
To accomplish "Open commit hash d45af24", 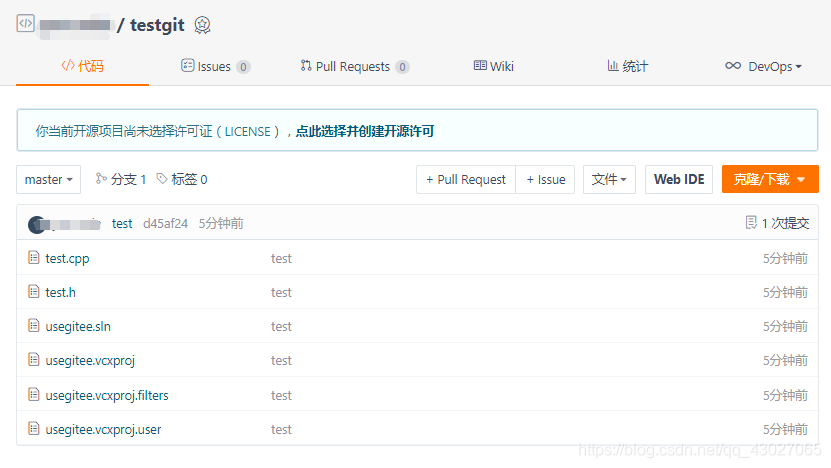I will click(x=165, y=224).
